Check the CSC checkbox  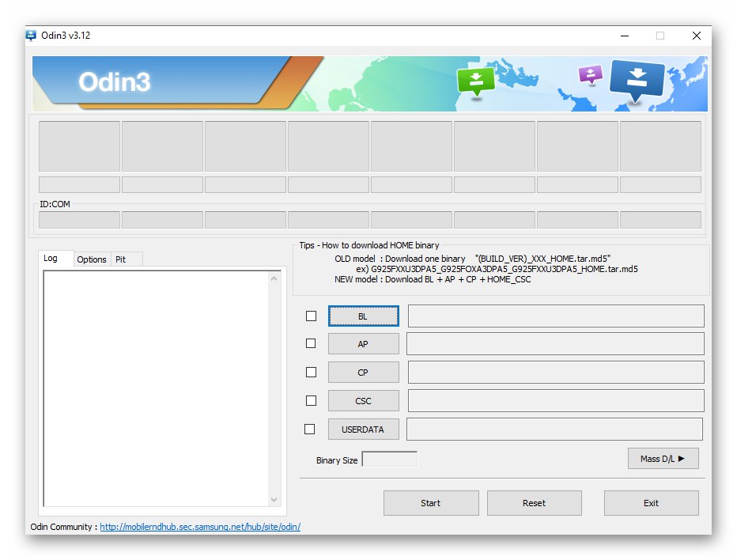[x=311, y=400]
